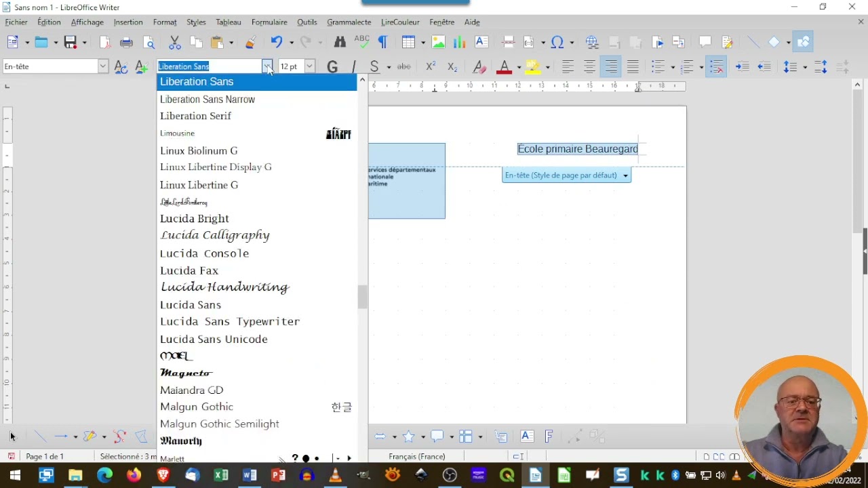Open the Grammalecte menu

tap(349, 22)
